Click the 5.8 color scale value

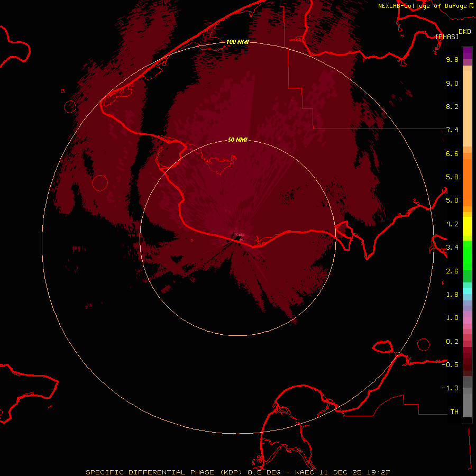(x=452, y=177)
